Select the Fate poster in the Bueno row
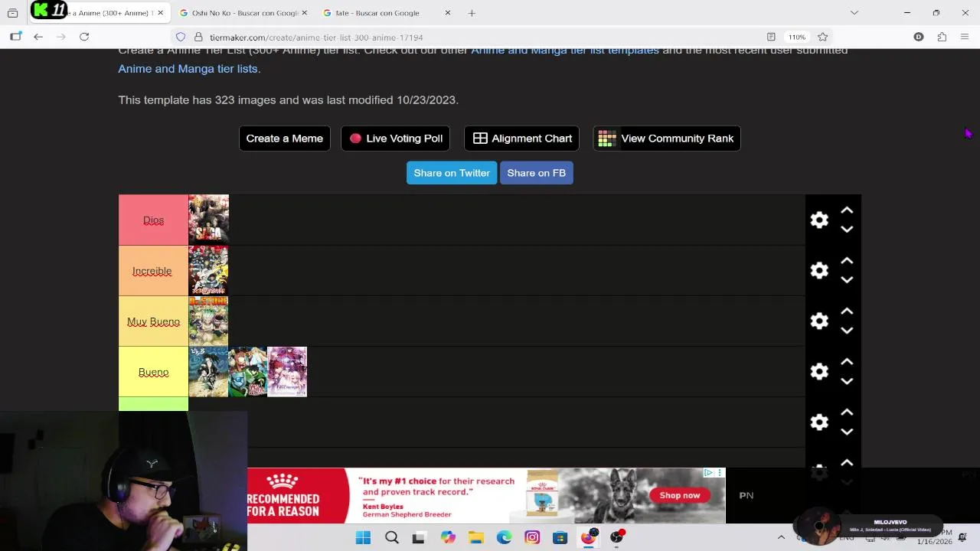This screenshot has width=980, height=551. (x=287, y=372)
